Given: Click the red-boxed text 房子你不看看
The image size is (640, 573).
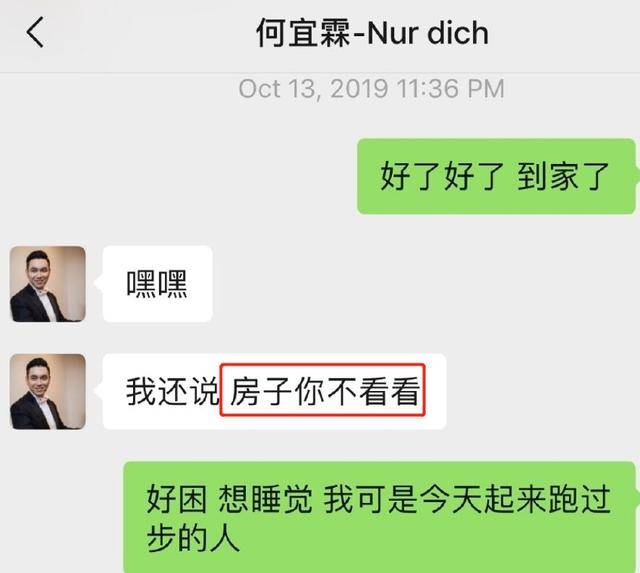Looking at the screenshot, I should point(323,390).
